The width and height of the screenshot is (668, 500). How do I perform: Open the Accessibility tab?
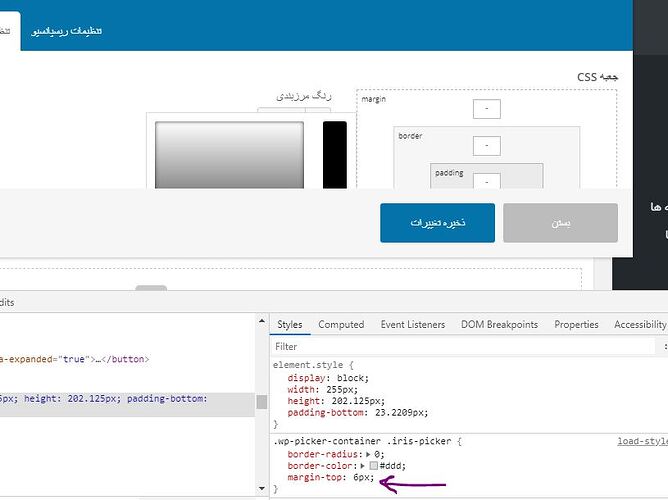[640, 325]
